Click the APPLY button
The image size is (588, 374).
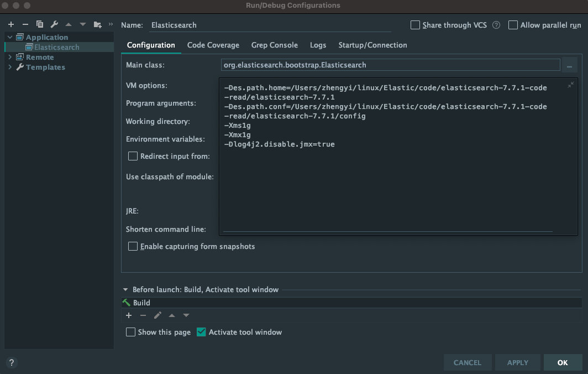517,363
